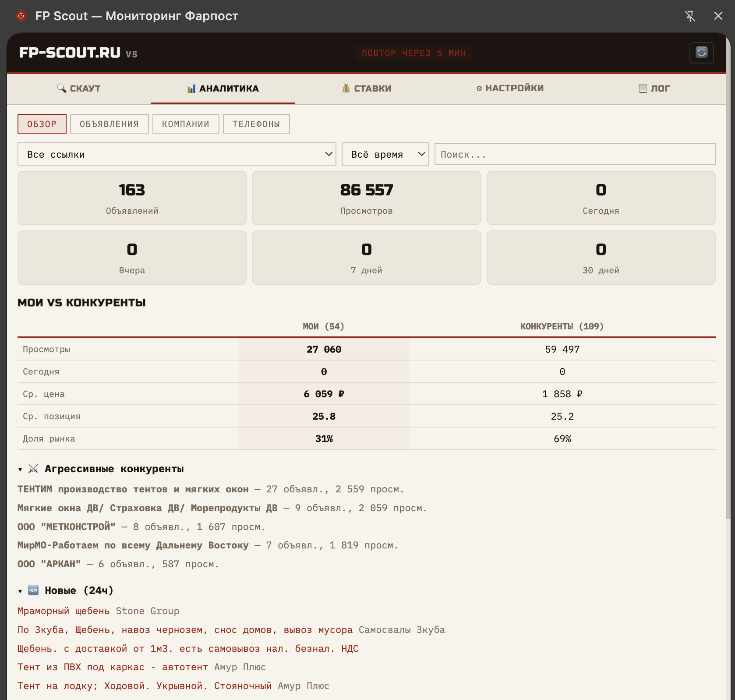
Task: Collapse the Агрессивные конкуренты section
Action: pos(20,470)
